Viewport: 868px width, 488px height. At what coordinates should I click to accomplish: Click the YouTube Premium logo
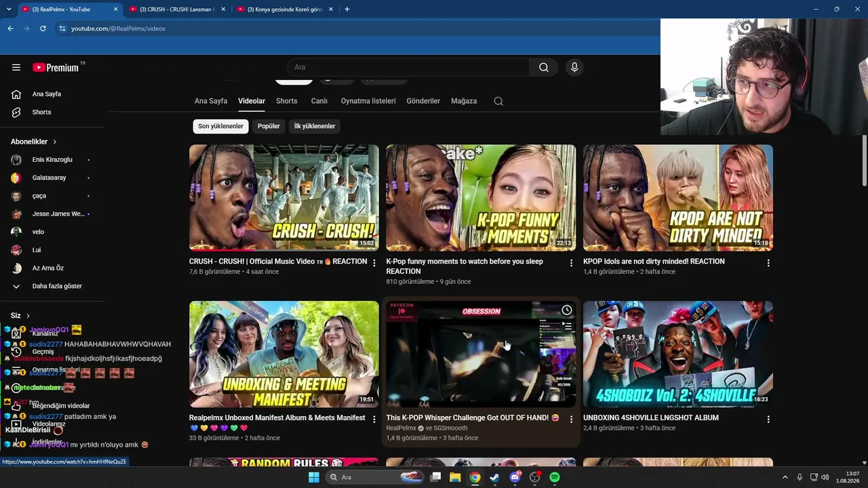[x=57, y=67]
